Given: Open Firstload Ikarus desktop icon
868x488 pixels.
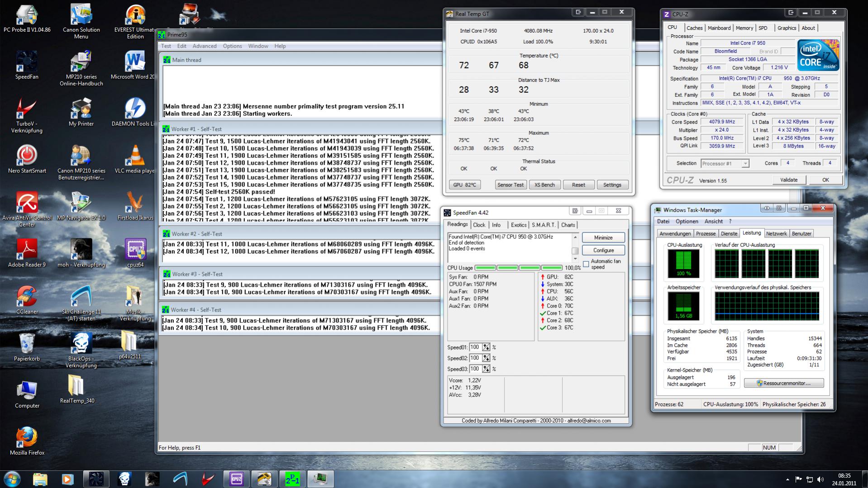Looking at the screenshot, I should [135, 206].
